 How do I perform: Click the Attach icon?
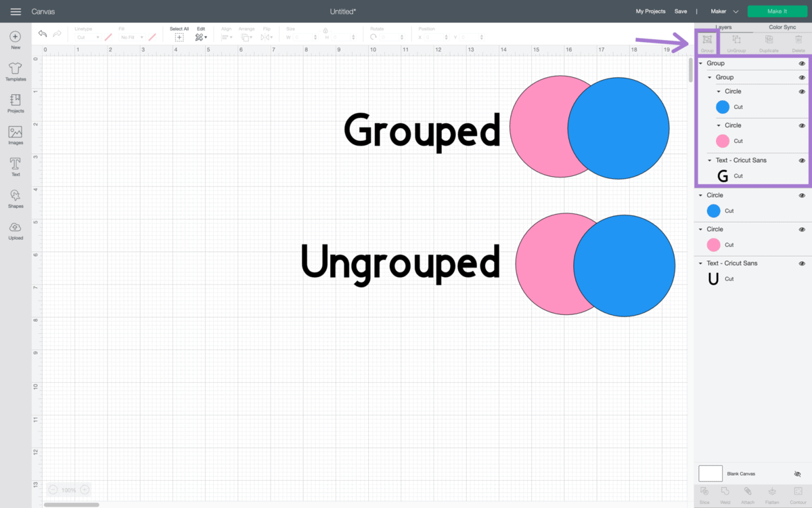tap(748, 494)
